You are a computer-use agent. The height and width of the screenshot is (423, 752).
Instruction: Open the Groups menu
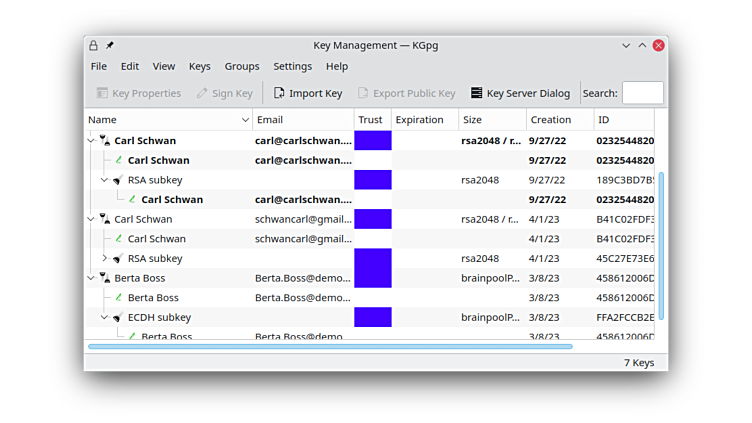point(242,66)
